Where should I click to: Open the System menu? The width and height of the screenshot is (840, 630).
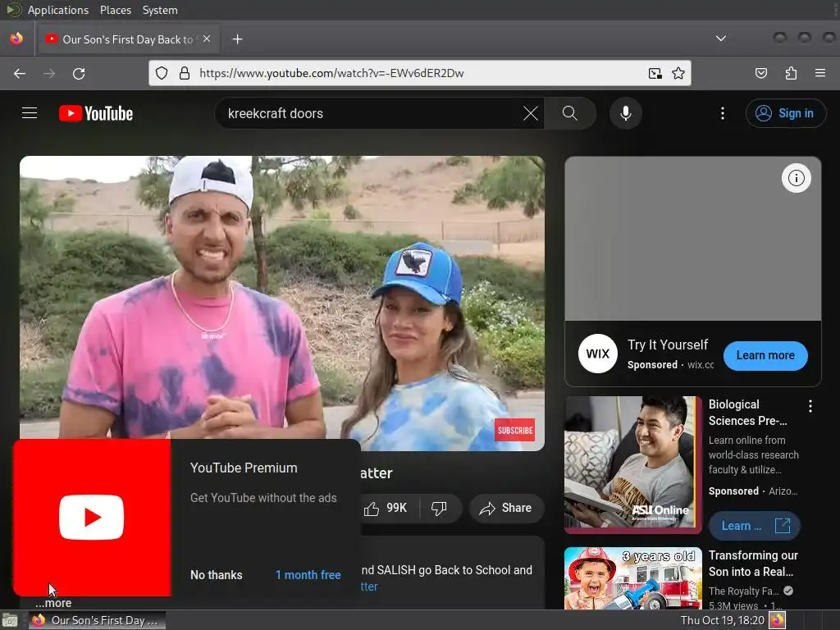(x=160, y=10)
